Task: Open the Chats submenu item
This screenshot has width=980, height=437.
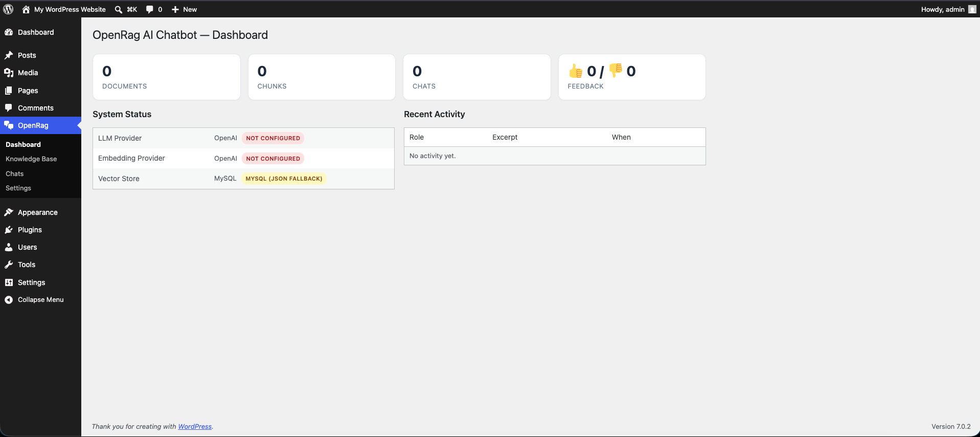Action: [x=15, y=174]
